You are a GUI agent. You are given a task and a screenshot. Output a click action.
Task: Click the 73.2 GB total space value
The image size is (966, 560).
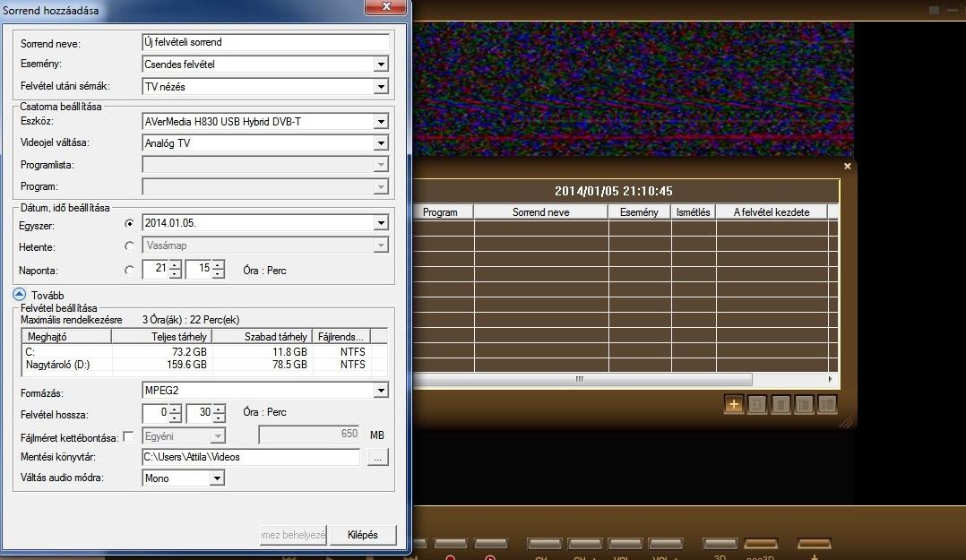pyautogui.click(x=189, y=352)
